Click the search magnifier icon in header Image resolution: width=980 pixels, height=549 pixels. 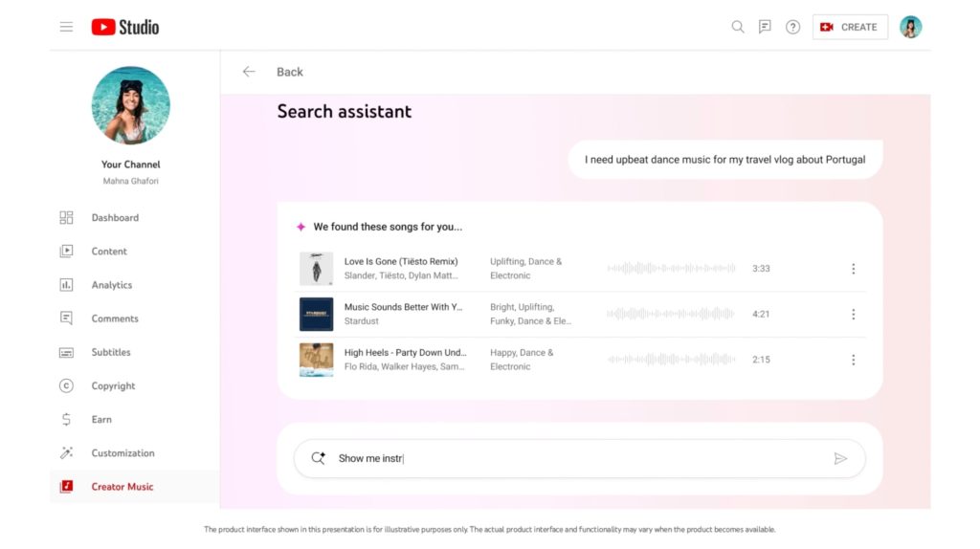(x=738, y=27)
